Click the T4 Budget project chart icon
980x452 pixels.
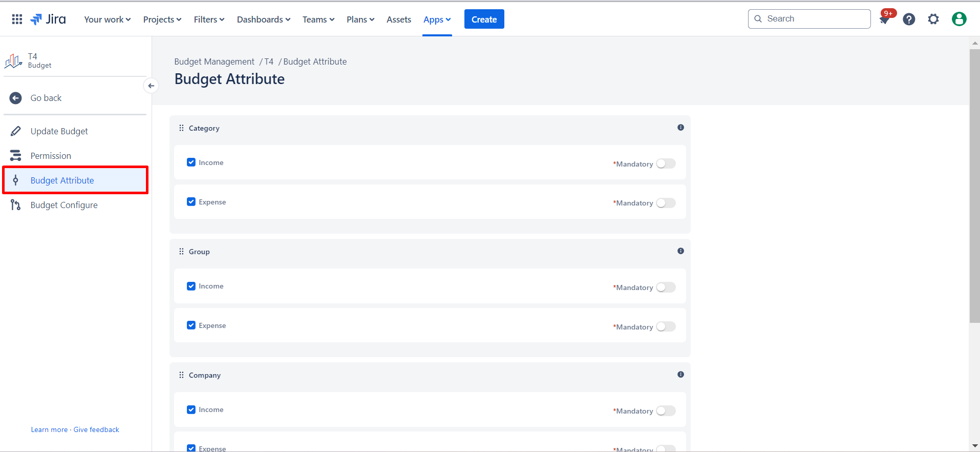[x=13, y=61]
